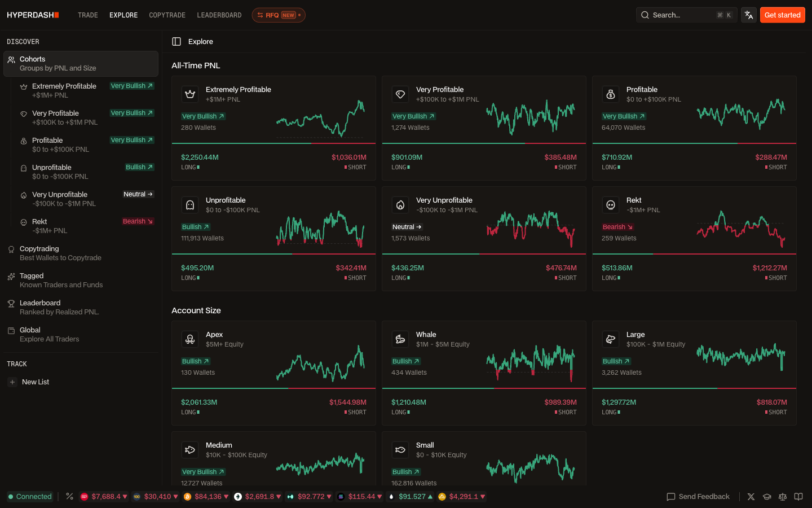
Task: Click the $91.527 rising ticker
Action: click(x=410, y=497)
